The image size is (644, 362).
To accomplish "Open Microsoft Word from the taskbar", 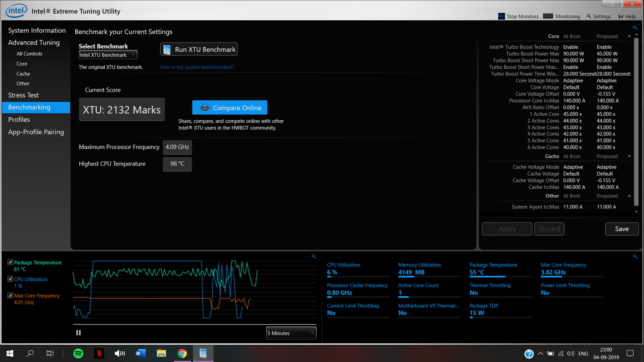I will 141,353.
